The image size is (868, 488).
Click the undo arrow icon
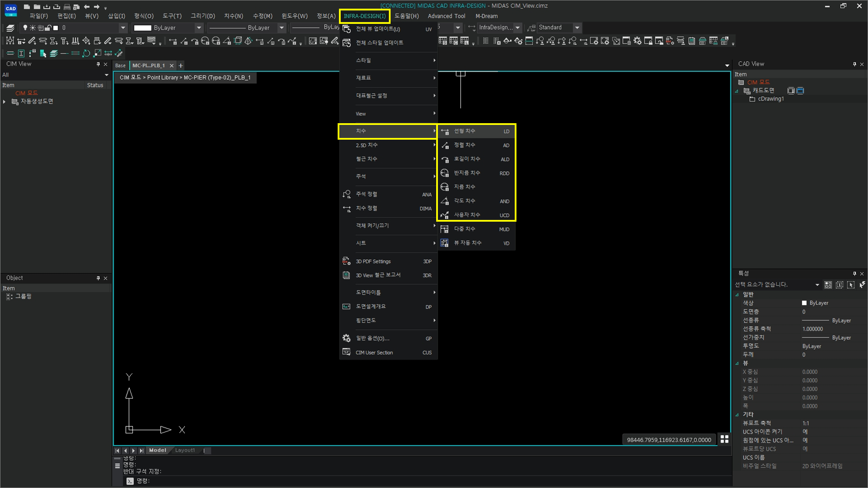(x=87, y=7)
